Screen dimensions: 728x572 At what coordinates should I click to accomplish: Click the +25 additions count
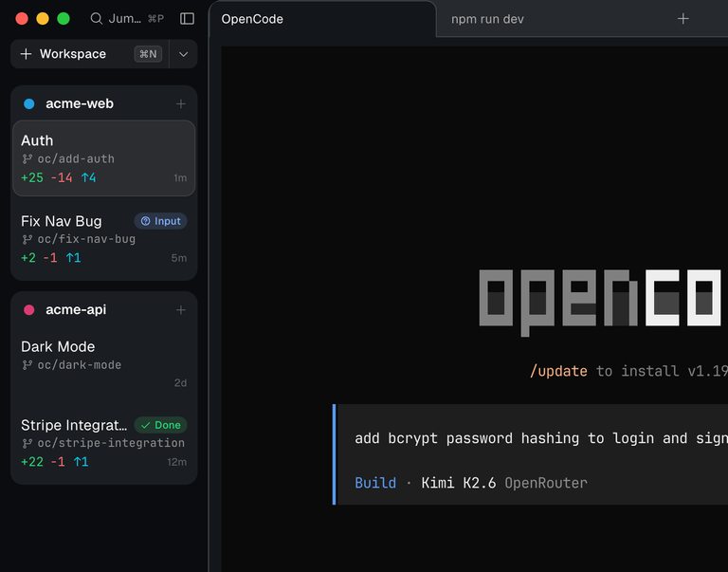pyautogui.click(x=32, y=177)
